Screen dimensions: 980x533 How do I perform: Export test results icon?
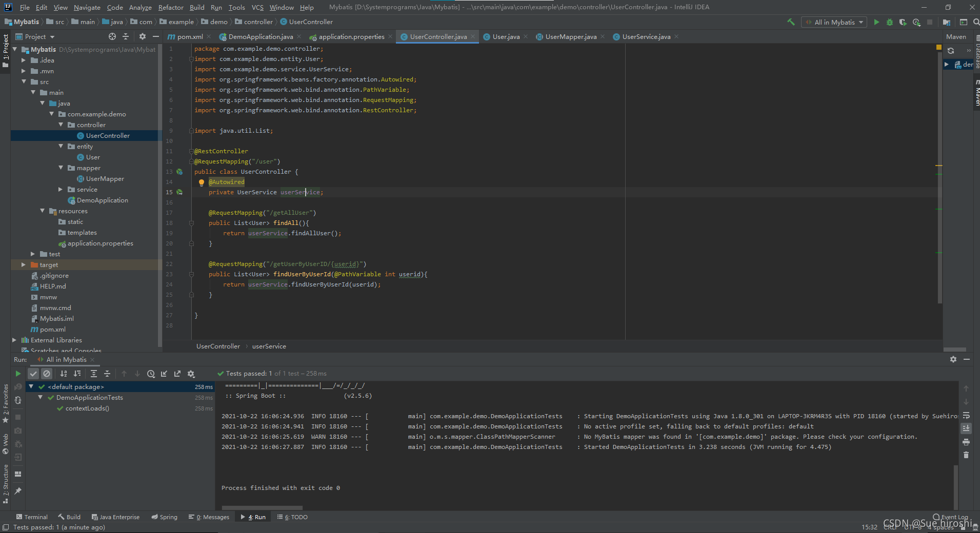click(x=177, y=374)
